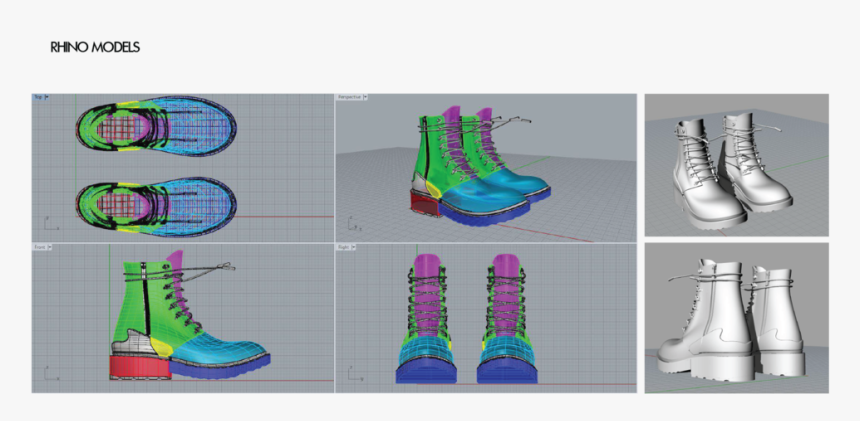This screenshot has width=860, height=421.
Task: Click the axis icon in Perspective viewport
Action: [x=354, y=224]
